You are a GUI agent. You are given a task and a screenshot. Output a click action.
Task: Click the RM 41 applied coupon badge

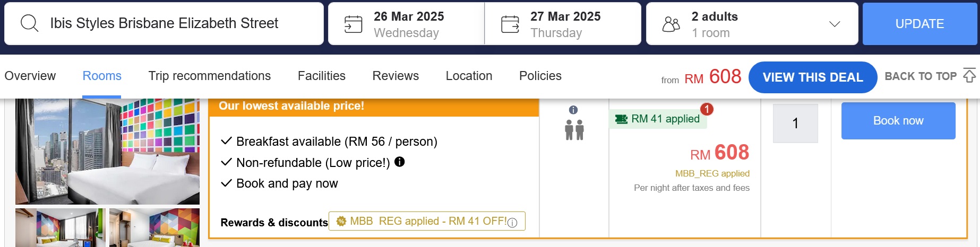click(x=658, y=119)
